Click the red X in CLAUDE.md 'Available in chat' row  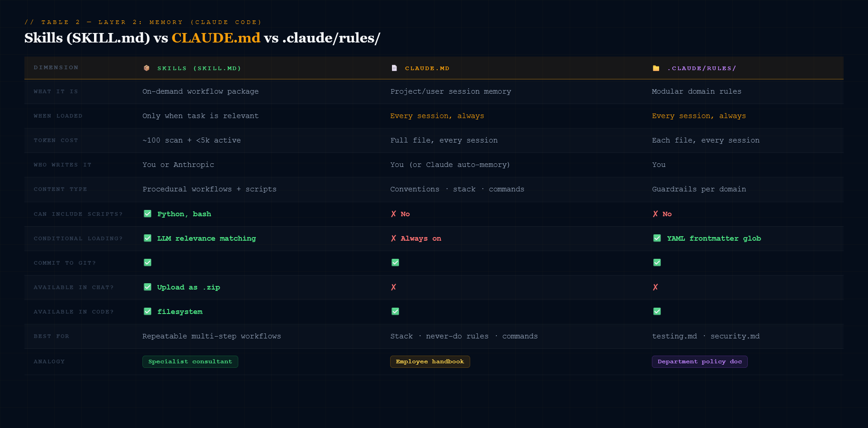tap(393, 287)
